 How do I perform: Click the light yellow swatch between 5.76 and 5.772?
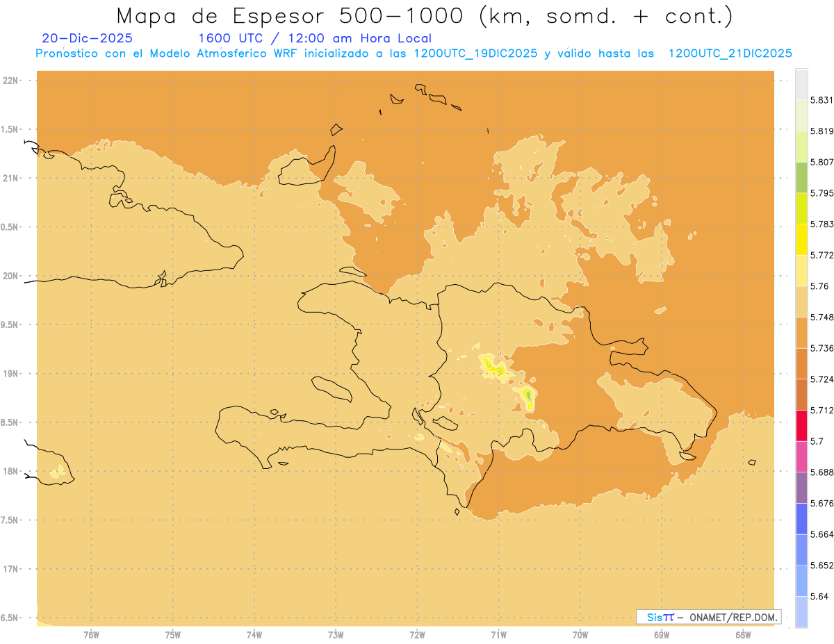801,270
